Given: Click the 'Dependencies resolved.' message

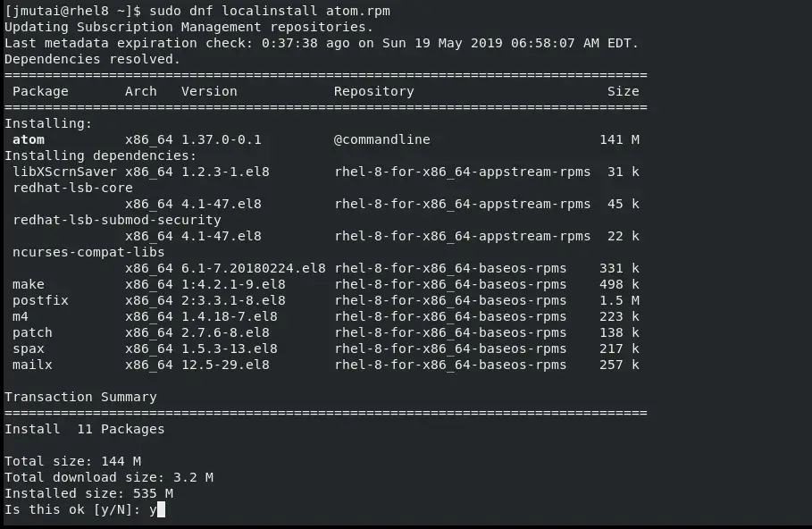Looking at the screenshot, I should [92, 59].
